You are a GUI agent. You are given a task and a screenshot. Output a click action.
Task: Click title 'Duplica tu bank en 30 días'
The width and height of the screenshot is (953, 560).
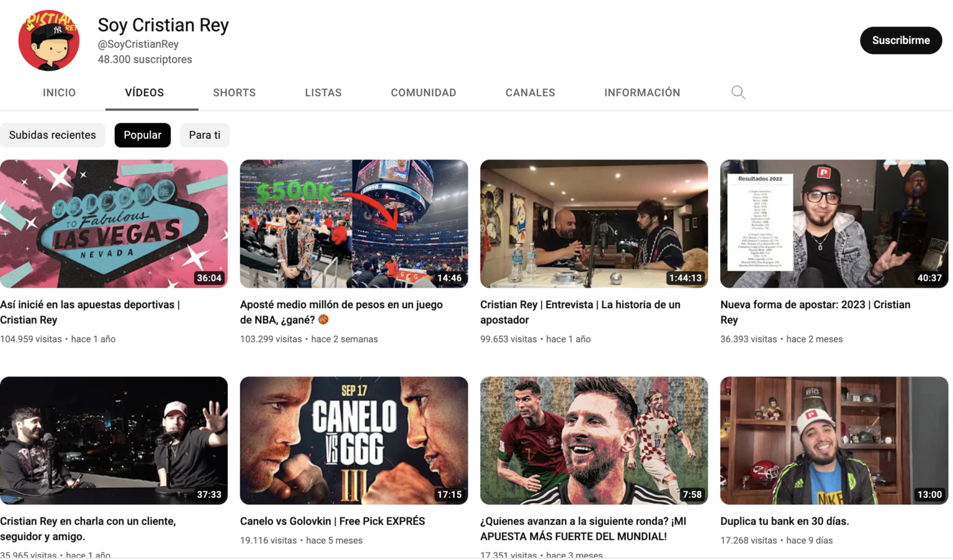click(x=784, y=521)
